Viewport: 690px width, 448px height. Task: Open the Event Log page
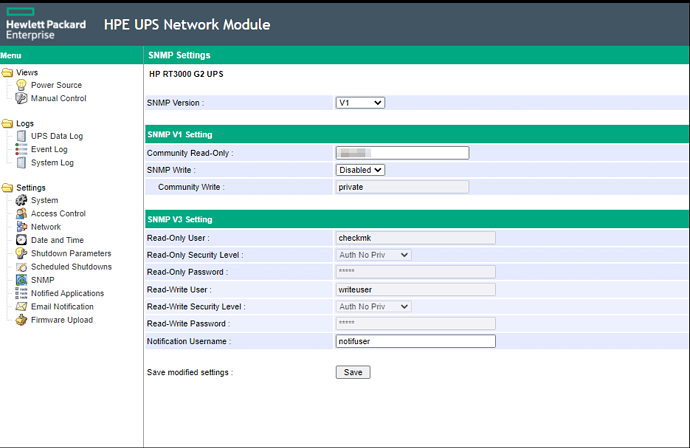coord(49,149)
